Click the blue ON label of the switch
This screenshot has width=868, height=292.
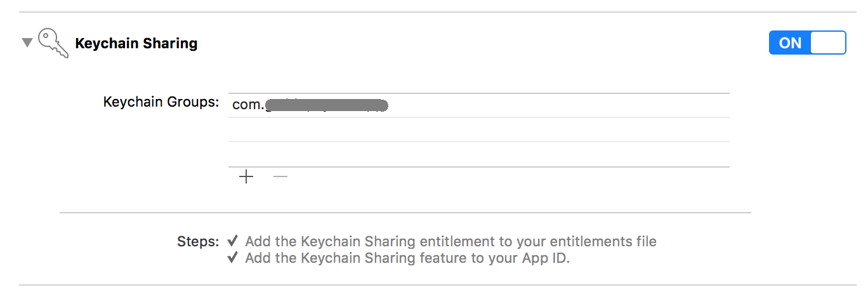pyautogui.click(x=790, y=43)
